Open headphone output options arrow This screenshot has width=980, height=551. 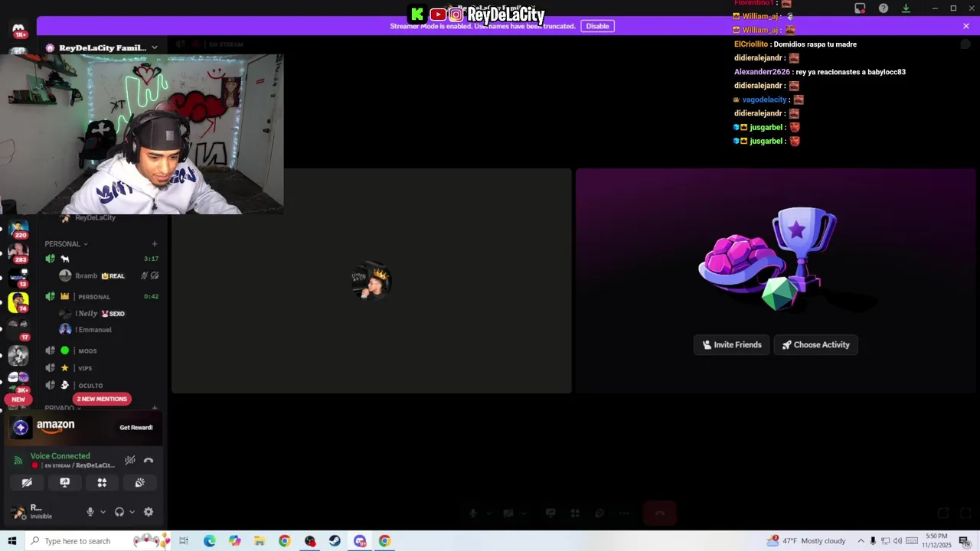tap(132, 512)
